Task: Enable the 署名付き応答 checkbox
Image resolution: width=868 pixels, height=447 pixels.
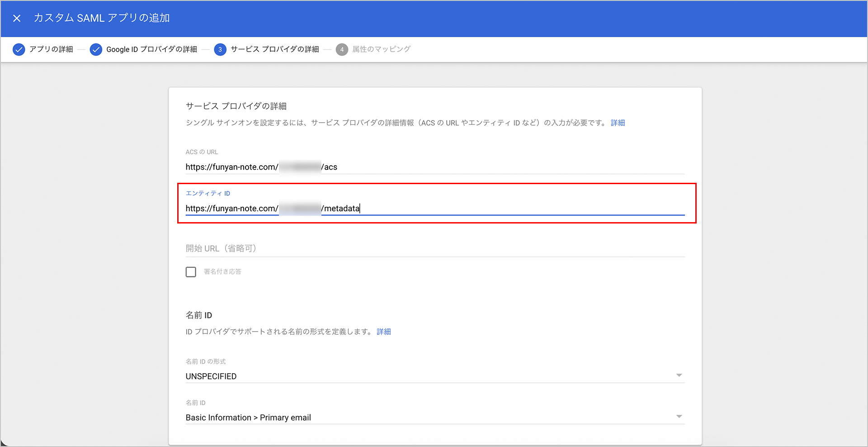Action: [x=191, y=272]
